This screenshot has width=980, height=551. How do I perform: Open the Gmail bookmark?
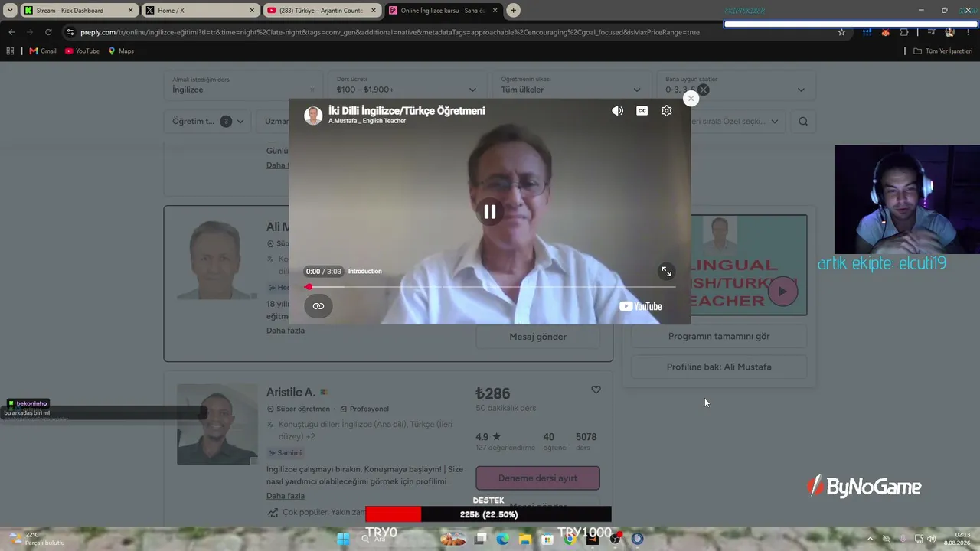(43, 51)
